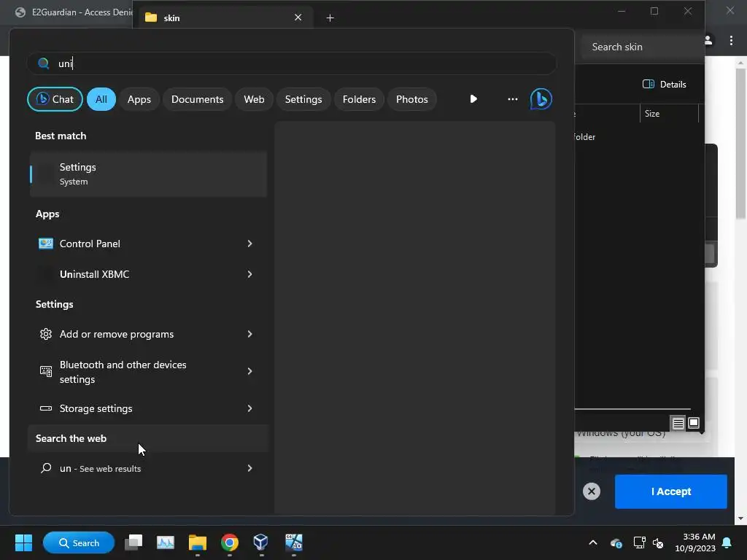Select the All filter tab
This screenshot has height=560, width=747.
pyautogui.click(x=101, y=99)
